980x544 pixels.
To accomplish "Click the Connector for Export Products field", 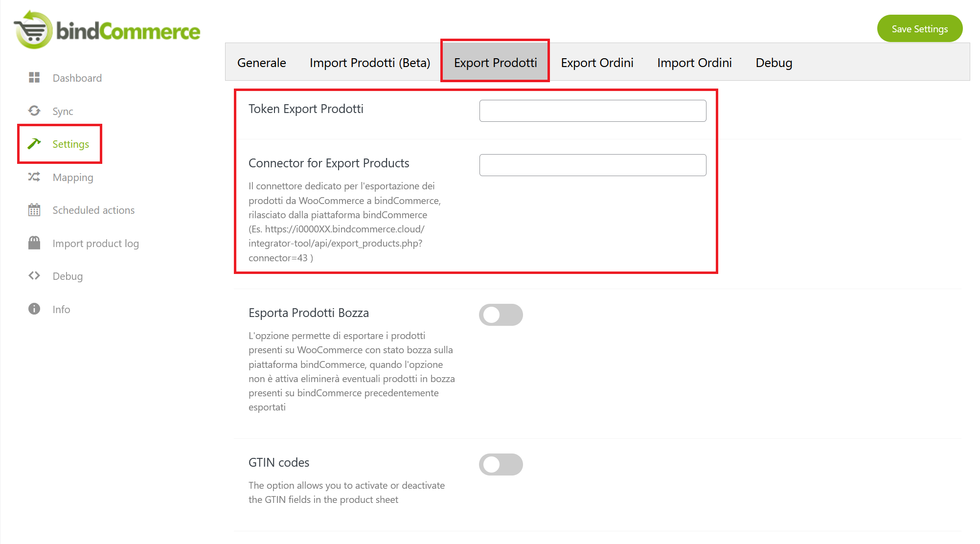I will [x=593, y=165].
